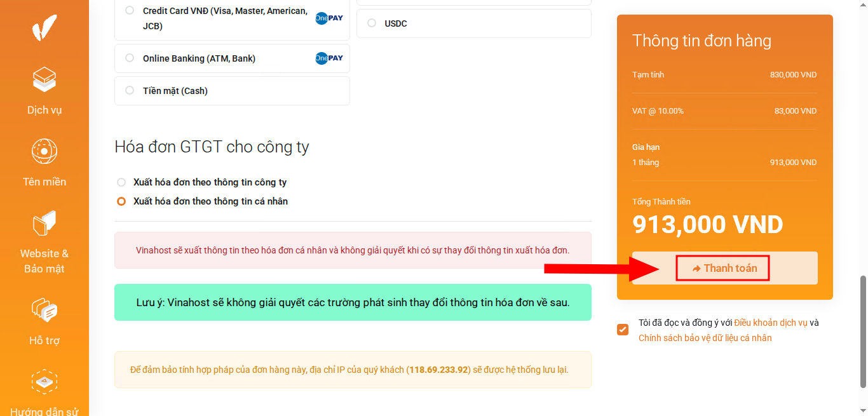Select the Credit Card VNĐ payment option
This screenshot has height=416, width=868.
tap(129, 10)
